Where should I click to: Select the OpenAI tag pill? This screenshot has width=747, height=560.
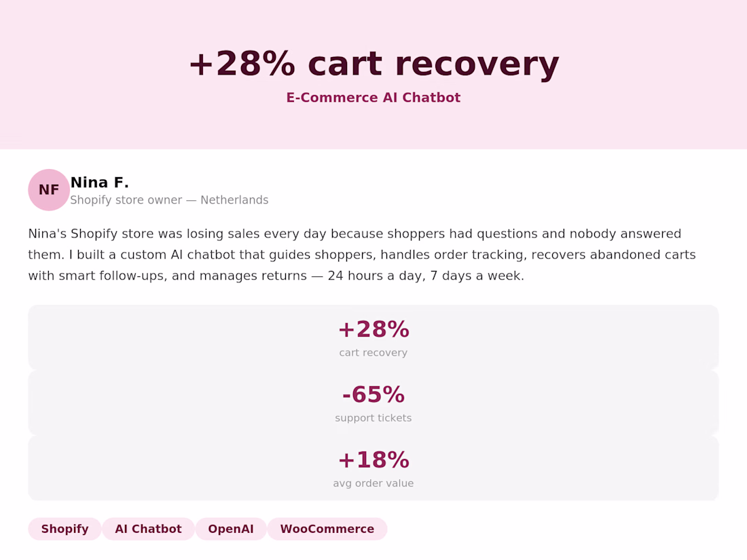pyautogui.click(x=231, y=529)
